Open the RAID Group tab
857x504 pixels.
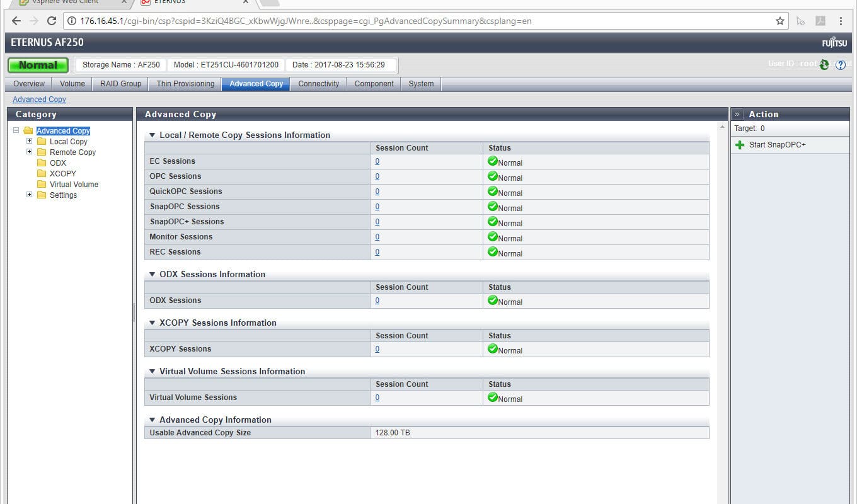121,84
